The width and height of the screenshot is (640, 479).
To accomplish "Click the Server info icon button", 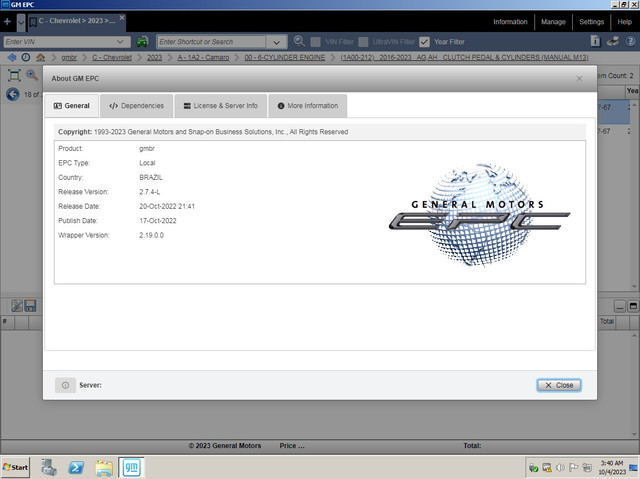I will [65, 385].
